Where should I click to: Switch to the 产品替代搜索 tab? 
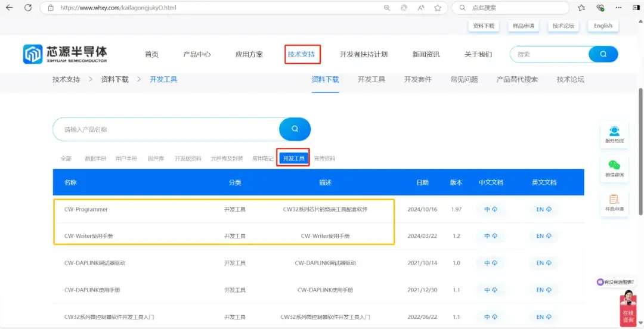[x=517, y=80]
